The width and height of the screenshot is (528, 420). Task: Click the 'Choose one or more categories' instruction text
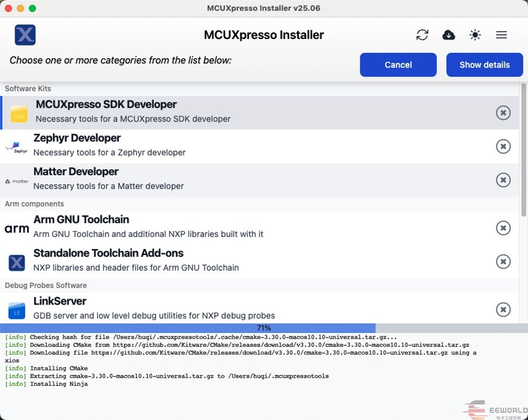pyautogui.click(x=121, y=60)
